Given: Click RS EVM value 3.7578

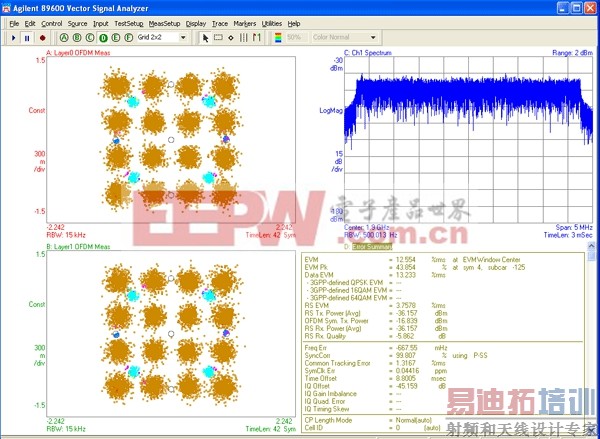Looking at the screenshot, I should point(406,305).
